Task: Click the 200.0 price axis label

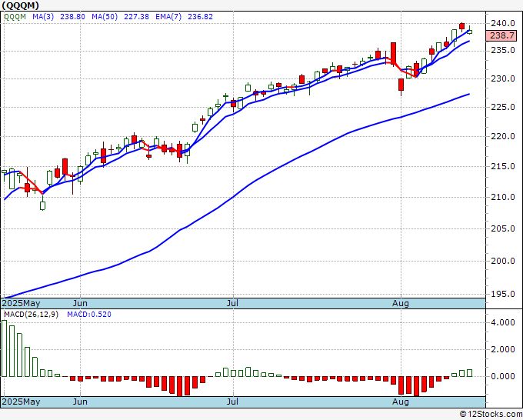Action: [x=503, y=262]
